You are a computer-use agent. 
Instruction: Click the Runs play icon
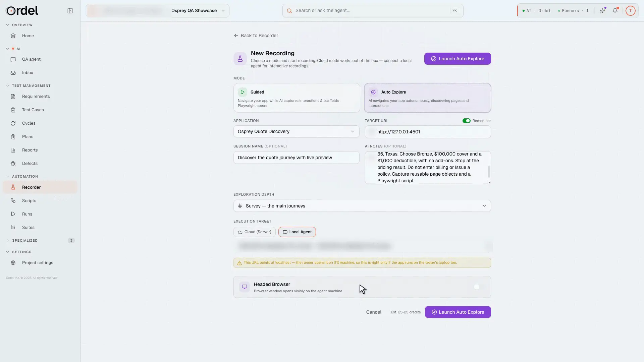click(x=13, y=214)
